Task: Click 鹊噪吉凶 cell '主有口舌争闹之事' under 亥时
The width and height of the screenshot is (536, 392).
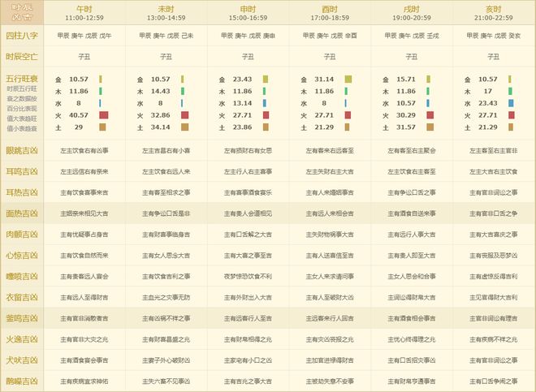Action: (x=493, y=381)
